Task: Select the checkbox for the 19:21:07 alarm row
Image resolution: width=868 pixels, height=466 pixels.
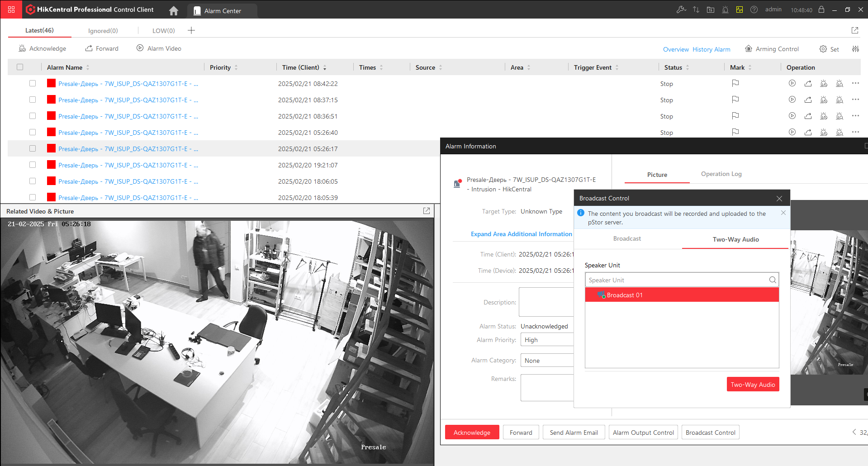Action: coord(33,165)
